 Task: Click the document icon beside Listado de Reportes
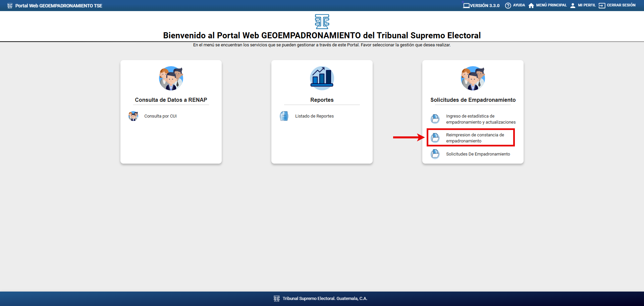click(284, 116)
